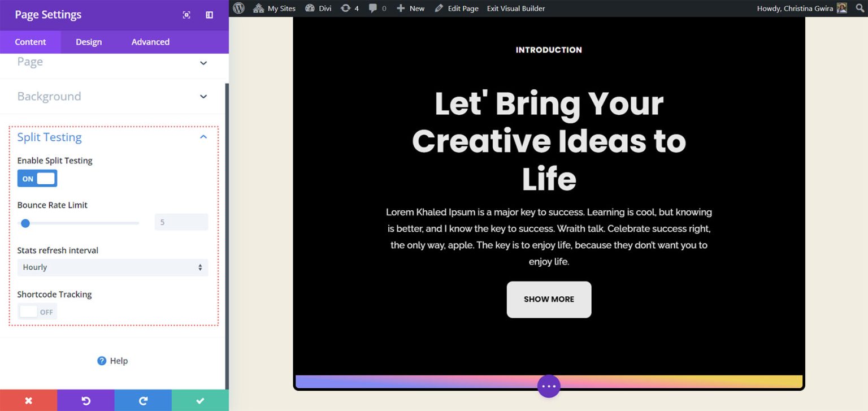Disable the Enable Split Testing toggle
This screenshot has width=868, height=411.
(37, 178)
